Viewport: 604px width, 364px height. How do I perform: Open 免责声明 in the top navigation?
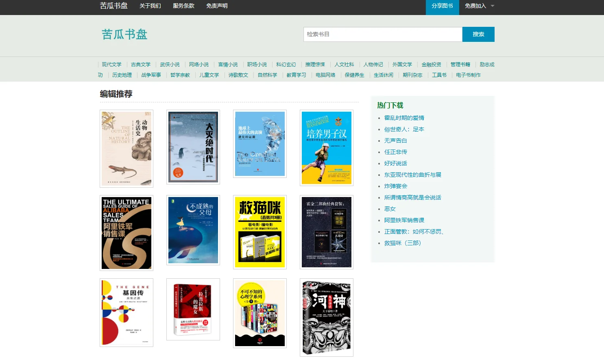217,6
